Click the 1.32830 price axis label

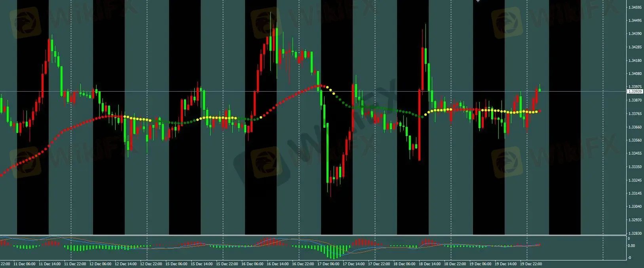[635, 233]
